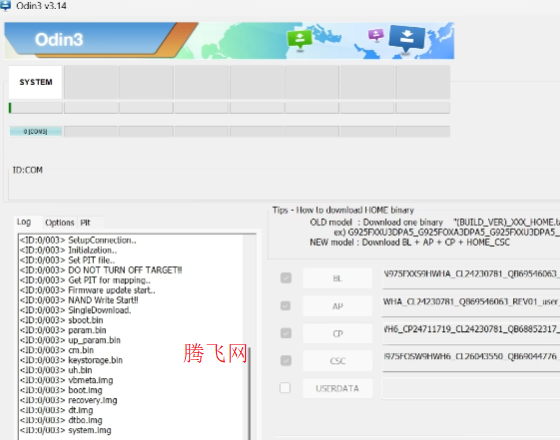Click the ID:COM group label
The height and width of the screenshot is (440, 560).
point(28,170)
